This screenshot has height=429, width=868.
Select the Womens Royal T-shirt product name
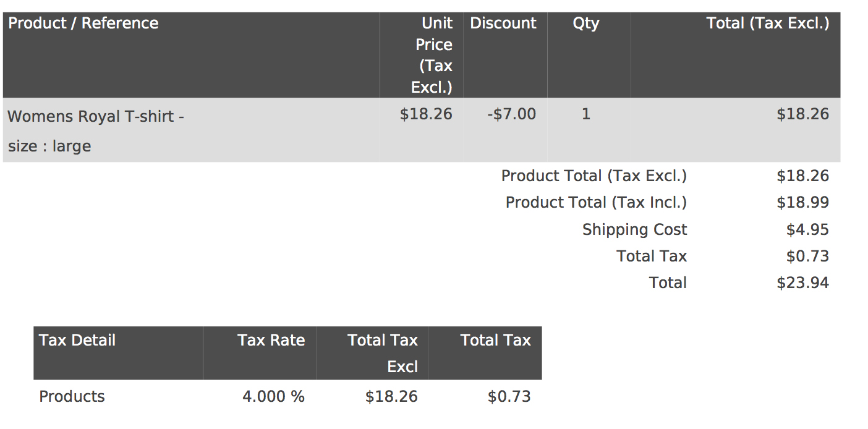click(x=96, y=116)
